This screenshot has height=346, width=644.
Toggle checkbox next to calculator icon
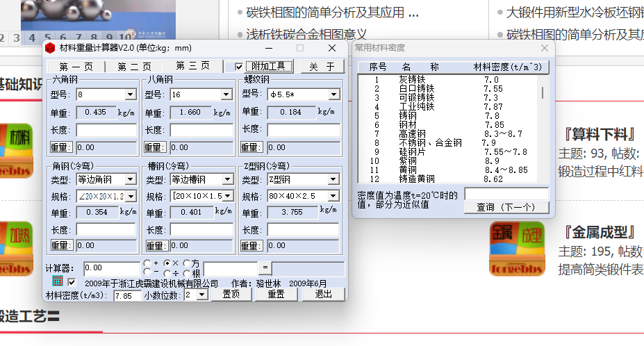click(72, 283)
